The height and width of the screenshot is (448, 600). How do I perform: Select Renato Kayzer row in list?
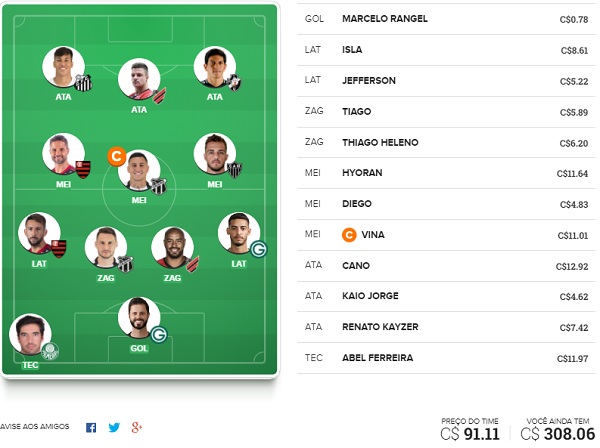click(x=446, y=327)
